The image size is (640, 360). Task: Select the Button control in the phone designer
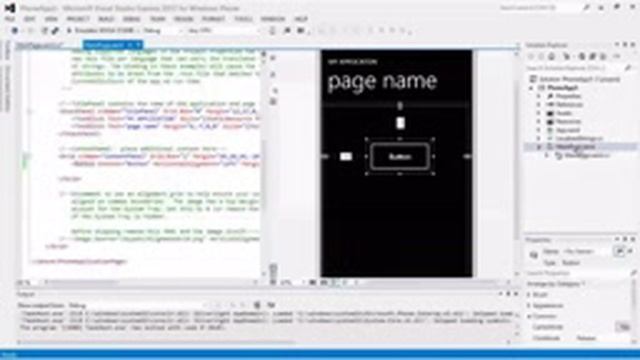400,156
